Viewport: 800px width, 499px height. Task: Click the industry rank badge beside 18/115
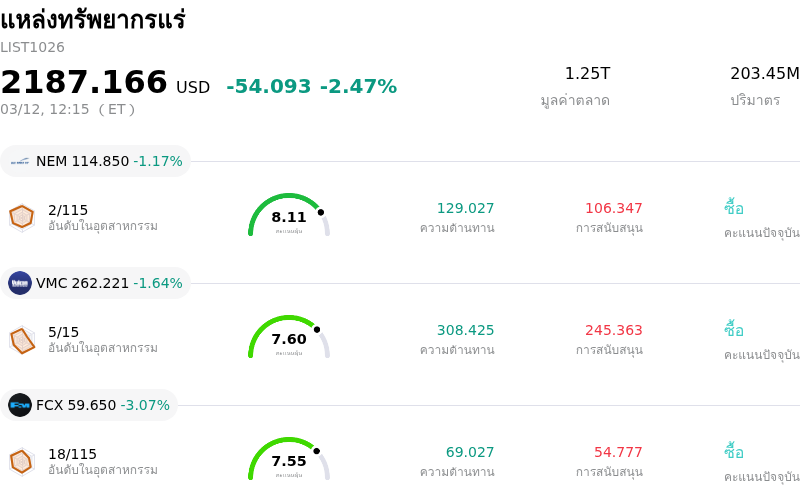tap(22, 461)
